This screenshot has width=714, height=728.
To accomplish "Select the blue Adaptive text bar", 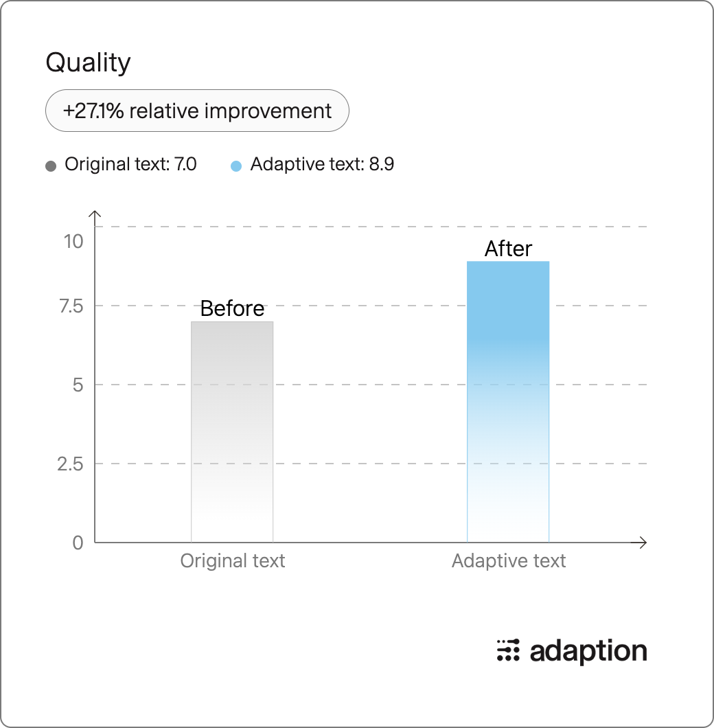I will pos(508,402).
